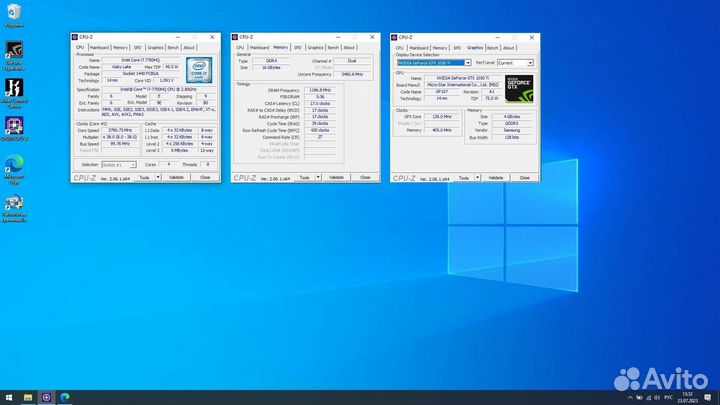The image size is (720, 405).
Task: Click the GPU Board Manuf. value field
Action: 463,85
